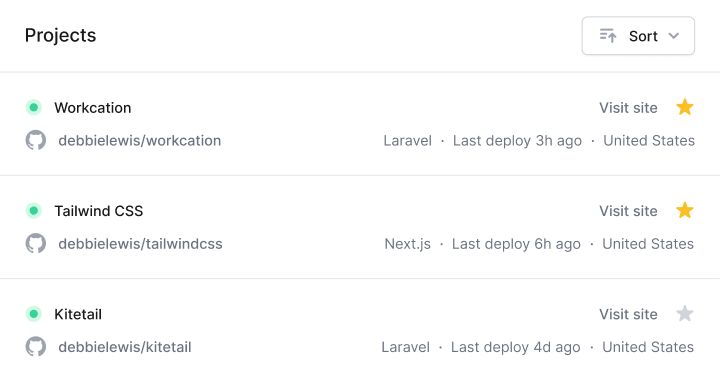This screenshot has height=382, width=720.
Task: Open debbielewis/kitetail repository link
Action: tap(125, 347)
